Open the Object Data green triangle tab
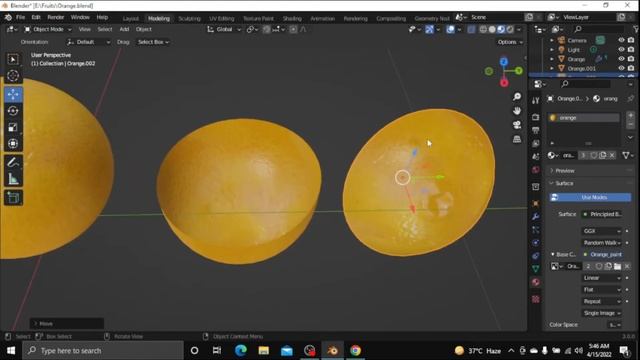 (x=536, y=269)
